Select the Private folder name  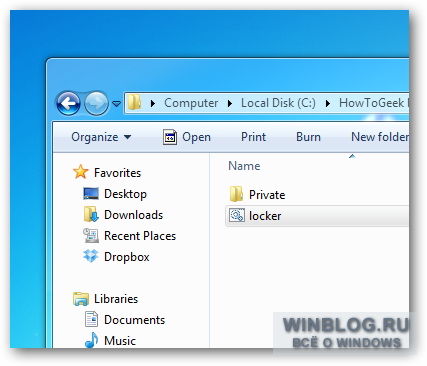[x=267, y=195]
